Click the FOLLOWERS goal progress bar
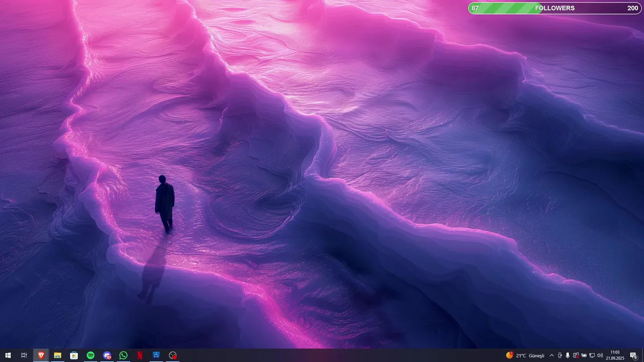This screenshot has height=362, width=644. (x=555, y=8)
